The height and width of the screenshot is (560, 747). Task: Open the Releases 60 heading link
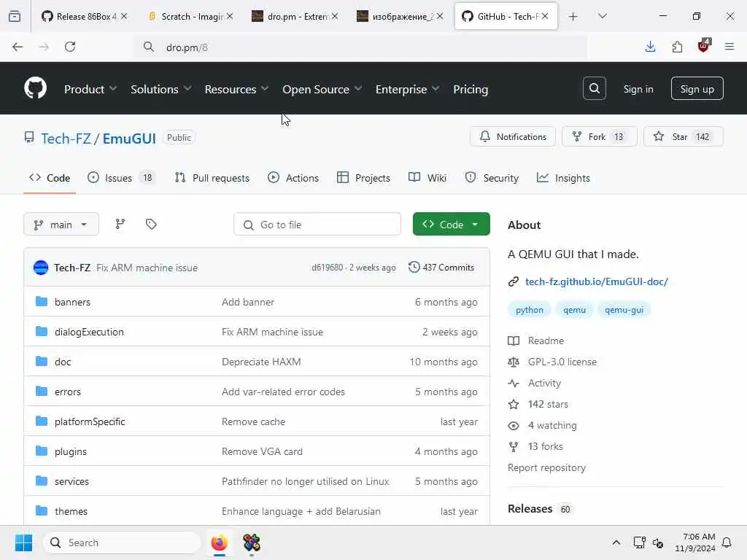click(x=539, y=508)
